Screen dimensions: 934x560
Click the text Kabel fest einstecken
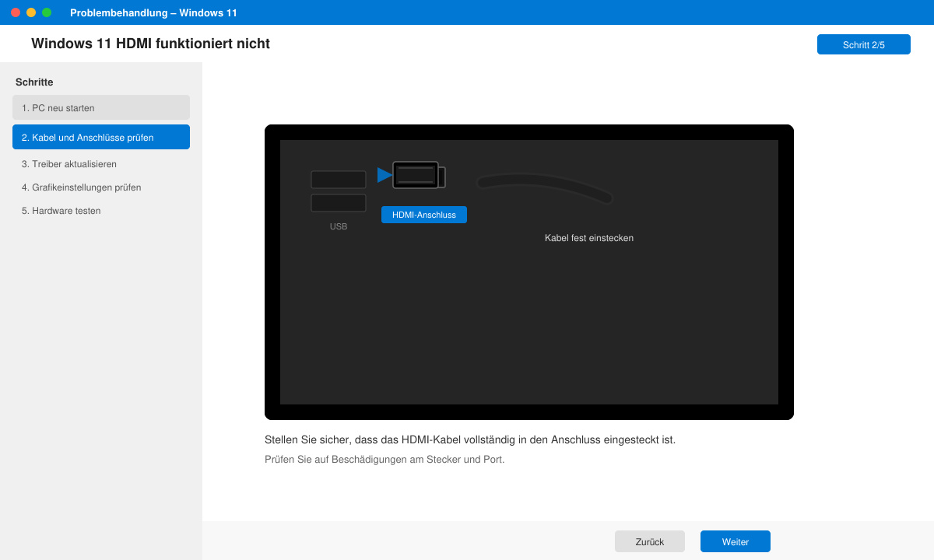pyautogui.click(x=589, y=238)
